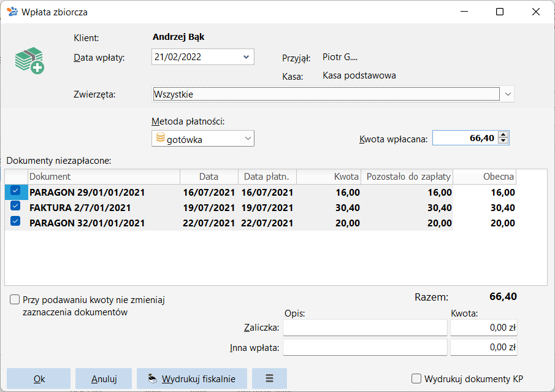555x392 pixels.
Task: Click the Zaliczka description field
Action: point(365,328)
